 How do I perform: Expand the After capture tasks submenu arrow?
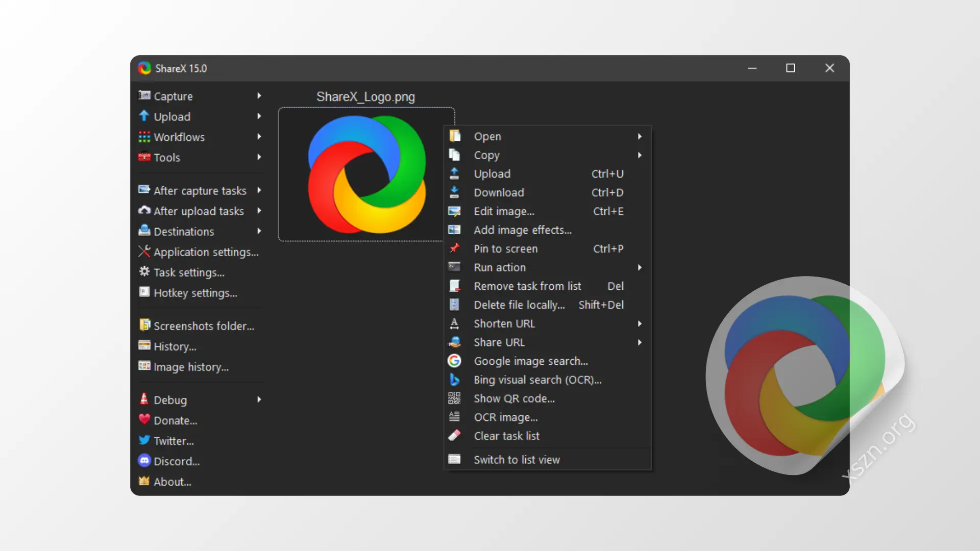[x=259, y=190]
